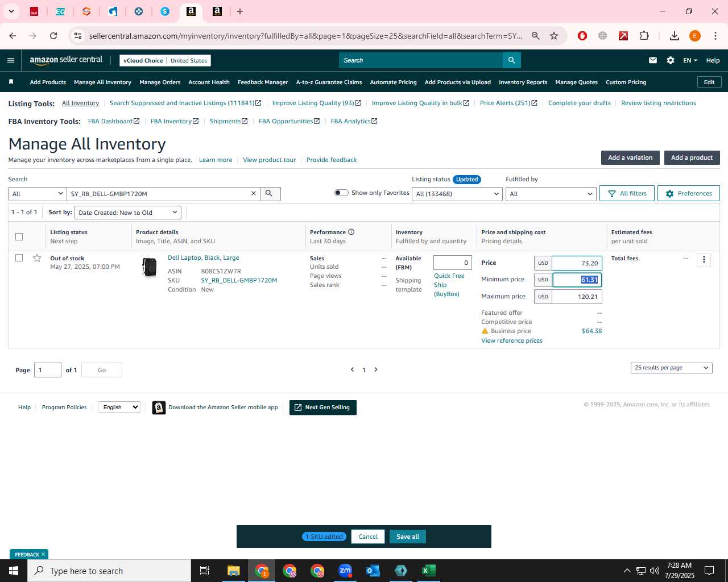Click the Price field showing 73.20
Screen dimensions: 728x582
(577, 263)
